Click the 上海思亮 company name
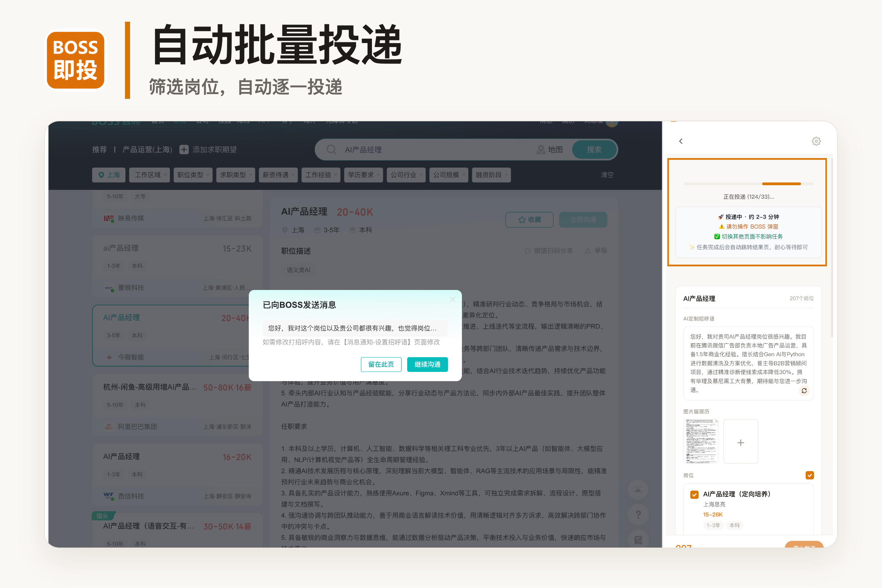 [x=714, y=504]
